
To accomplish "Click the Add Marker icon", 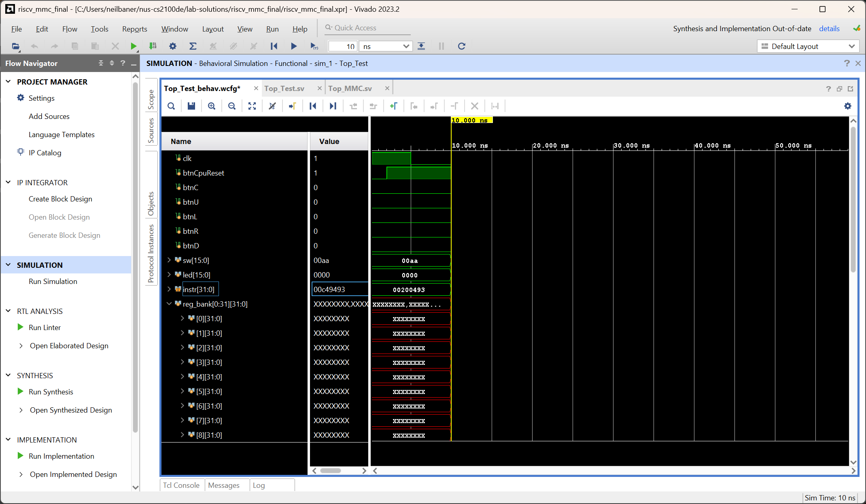I will point(393,106).
